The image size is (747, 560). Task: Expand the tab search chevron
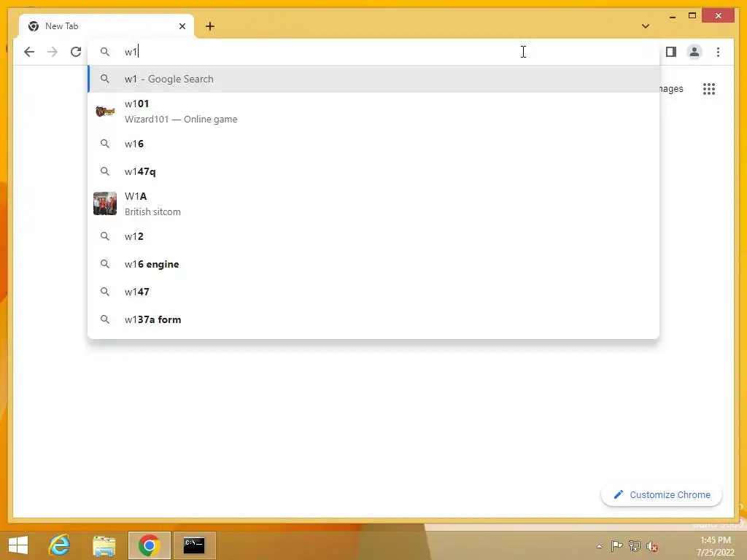(x=646, y=26)
